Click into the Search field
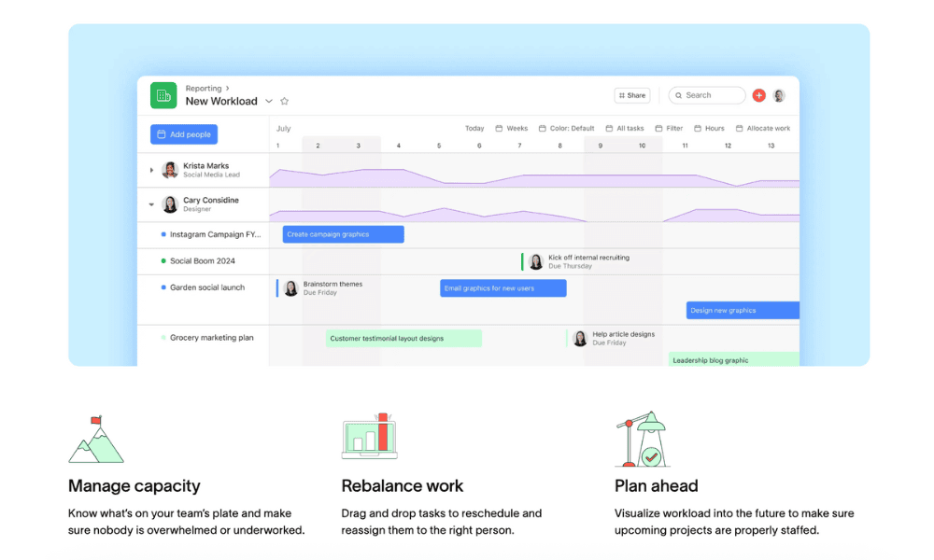This screenshot has height=560, width=934. (712, 95)
